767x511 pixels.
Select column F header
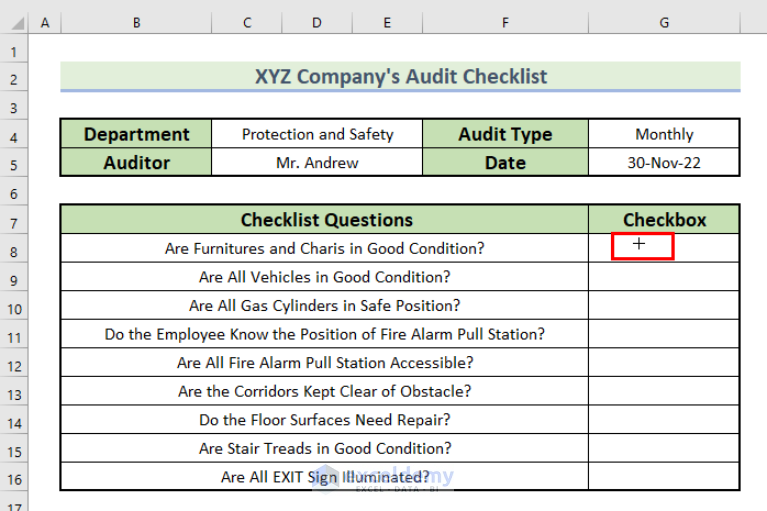[x=505, y=22]
